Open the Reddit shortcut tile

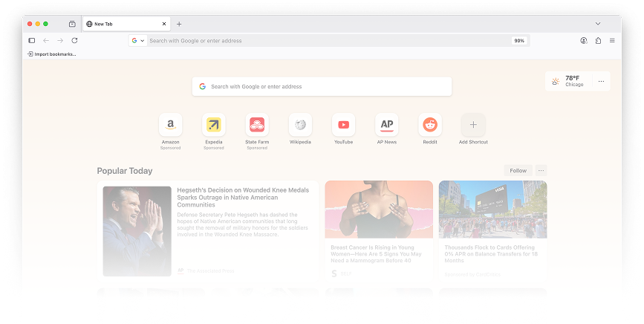(430, 125)
